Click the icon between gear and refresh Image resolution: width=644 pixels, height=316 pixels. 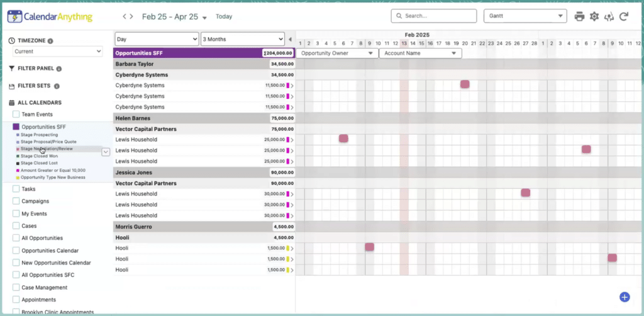click(x=609, y=16)
